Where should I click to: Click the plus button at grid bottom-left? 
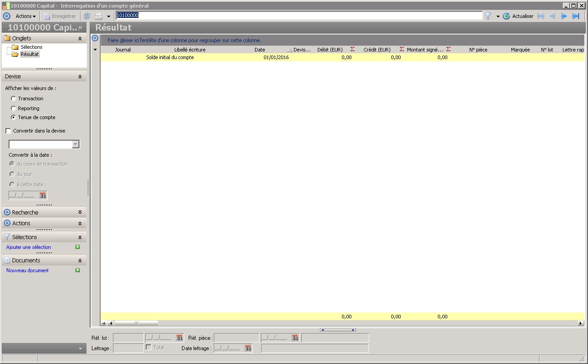tap(104, 323)
